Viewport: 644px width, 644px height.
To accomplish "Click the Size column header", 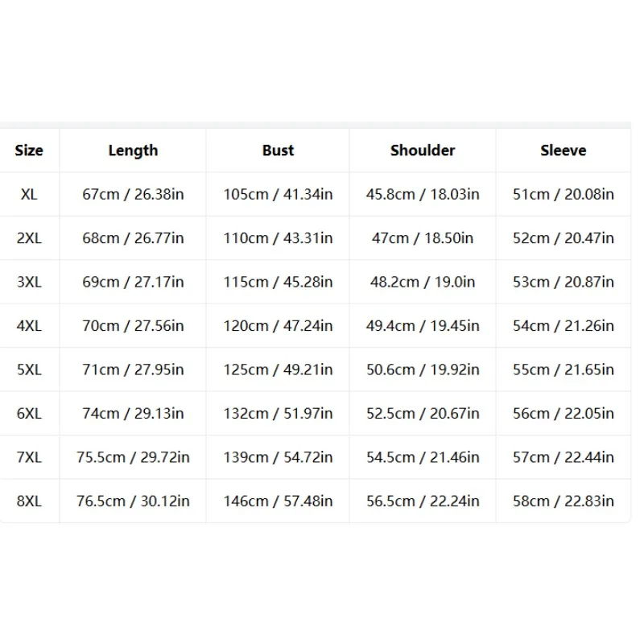I will [29, 151].
